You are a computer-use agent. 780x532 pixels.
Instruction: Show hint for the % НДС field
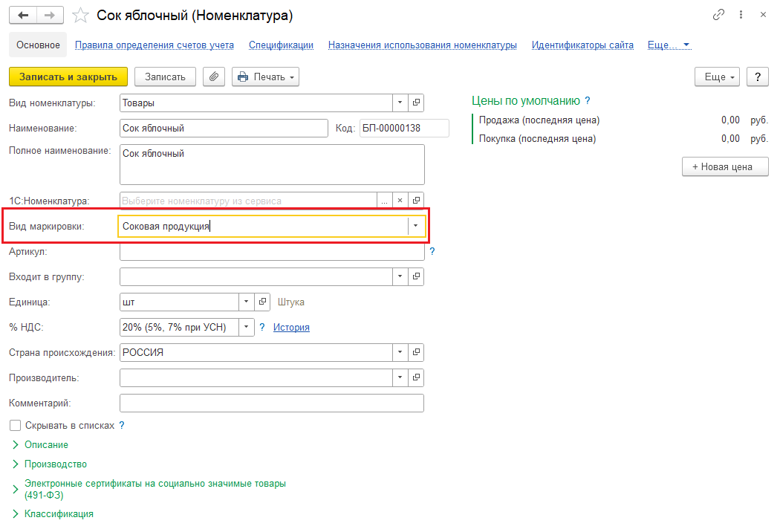coord(262,327)
